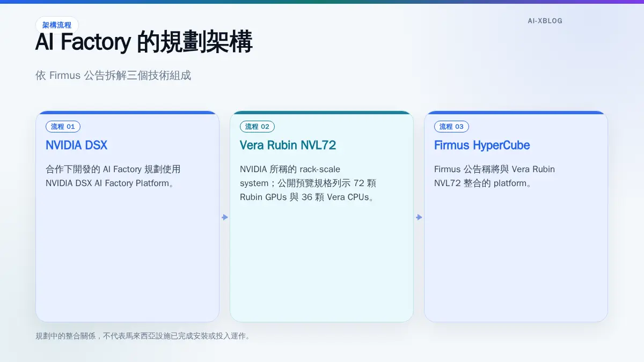
Task: Click the 流程 03 badge
Action: (451, 127)
